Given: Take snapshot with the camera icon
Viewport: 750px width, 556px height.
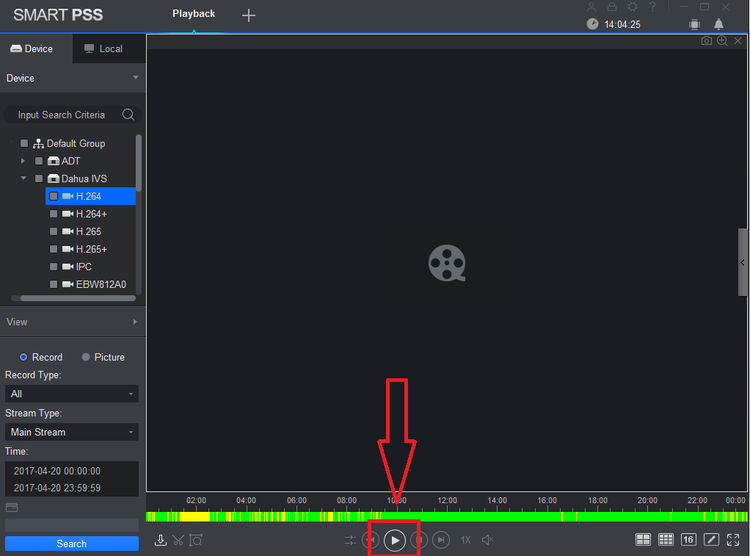Looking at the screenshot, I should coord(706,41).
